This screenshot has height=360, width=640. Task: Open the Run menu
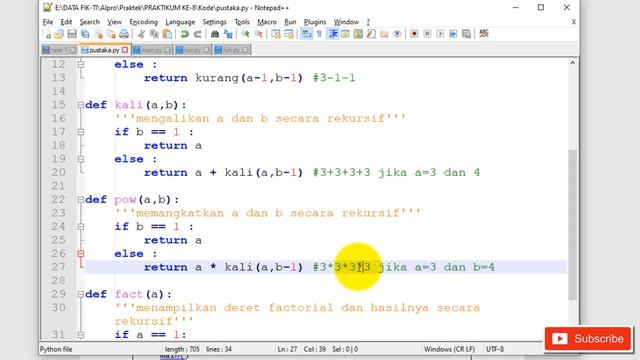[290, 22]
